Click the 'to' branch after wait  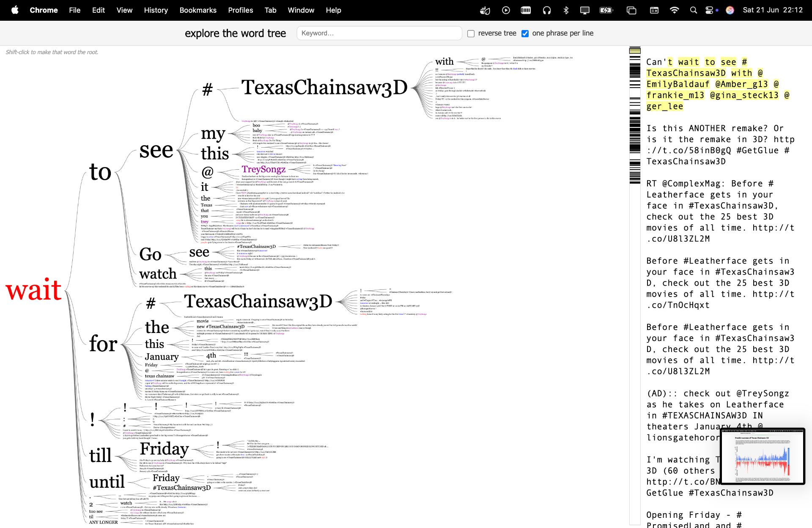coord(100,172)
